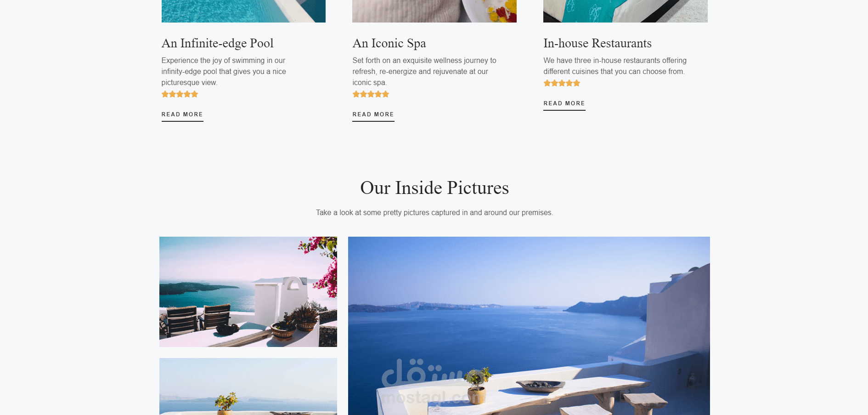Click the star rating under Infinite-edge Pool
This screenshot has width=868, height=415.
(x=180, y=94)
